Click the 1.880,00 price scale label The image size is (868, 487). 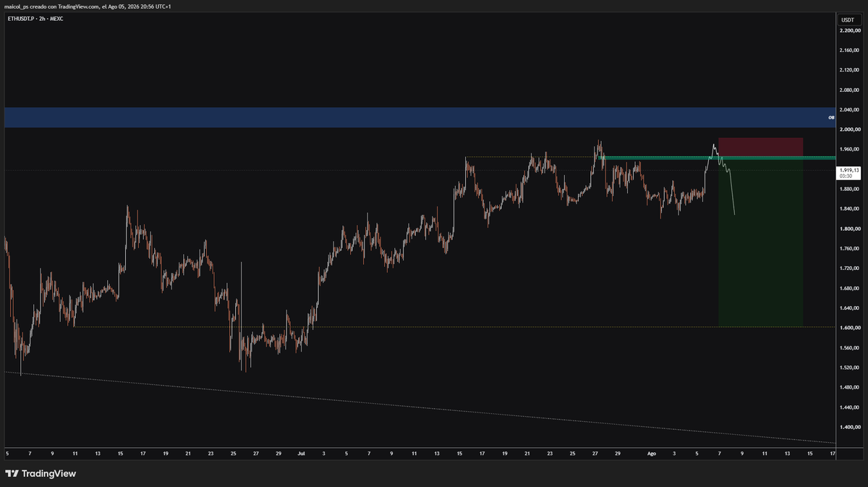(x=849, y=190)
